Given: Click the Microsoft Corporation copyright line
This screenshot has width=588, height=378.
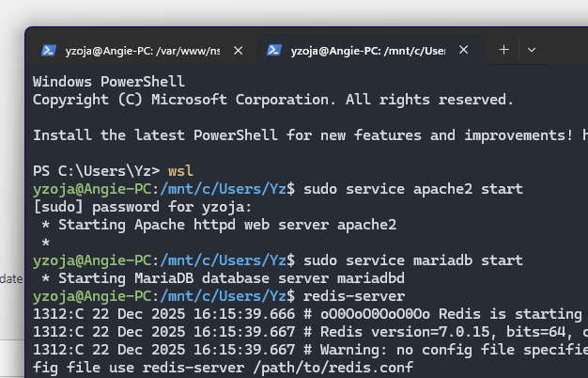Looking at the screenshot, I should (x=273, y=100).
